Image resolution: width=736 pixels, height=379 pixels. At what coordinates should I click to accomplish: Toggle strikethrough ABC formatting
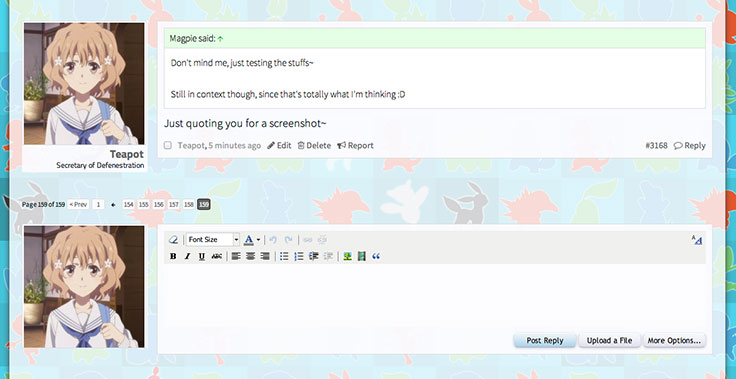coord(216,256)
